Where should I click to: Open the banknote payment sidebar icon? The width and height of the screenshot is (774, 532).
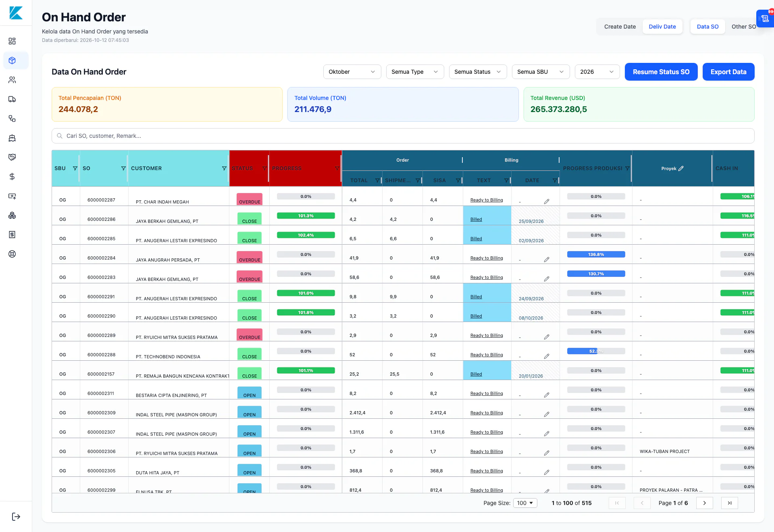12,196
